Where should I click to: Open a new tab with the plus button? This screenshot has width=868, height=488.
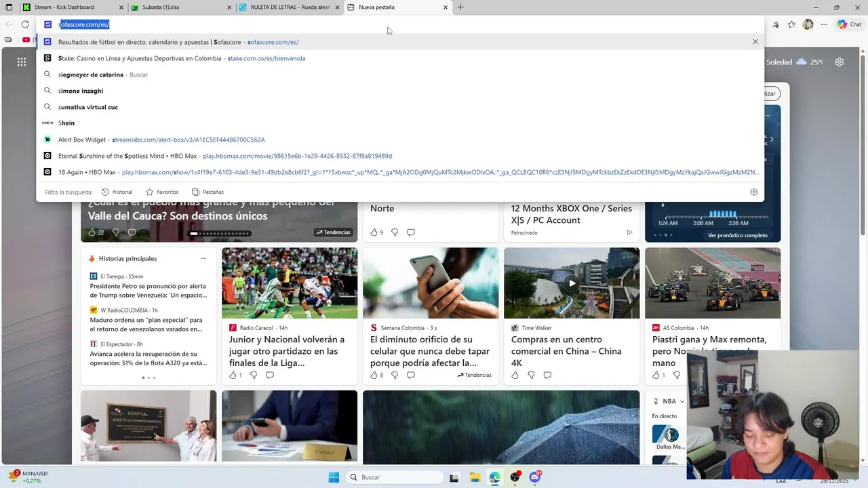[x=460, y=7]
